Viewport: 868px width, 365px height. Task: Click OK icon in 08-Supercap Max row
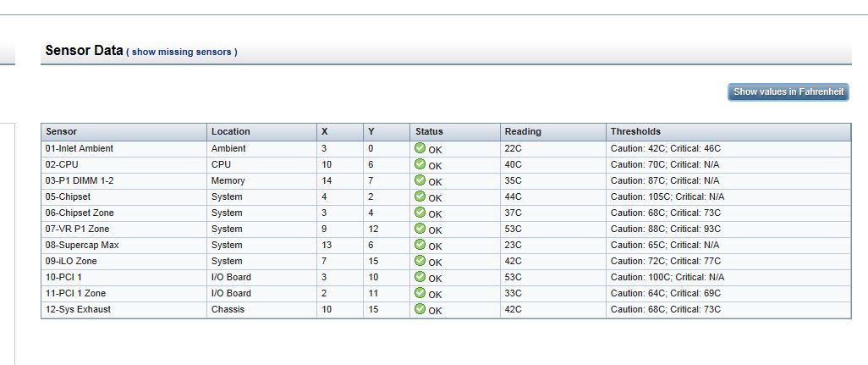420,244
